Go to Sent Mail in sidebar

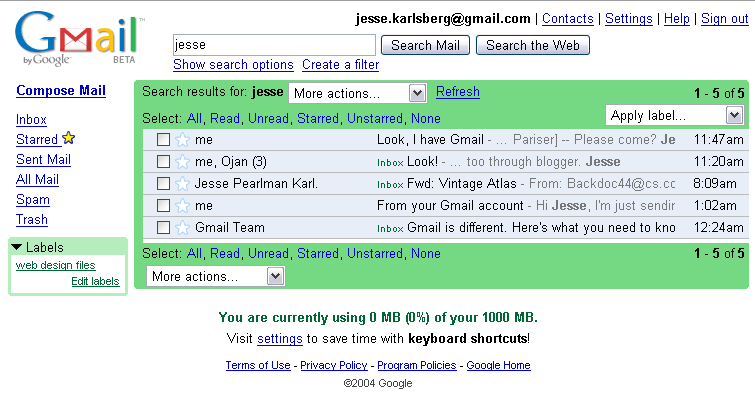point(43,160)
